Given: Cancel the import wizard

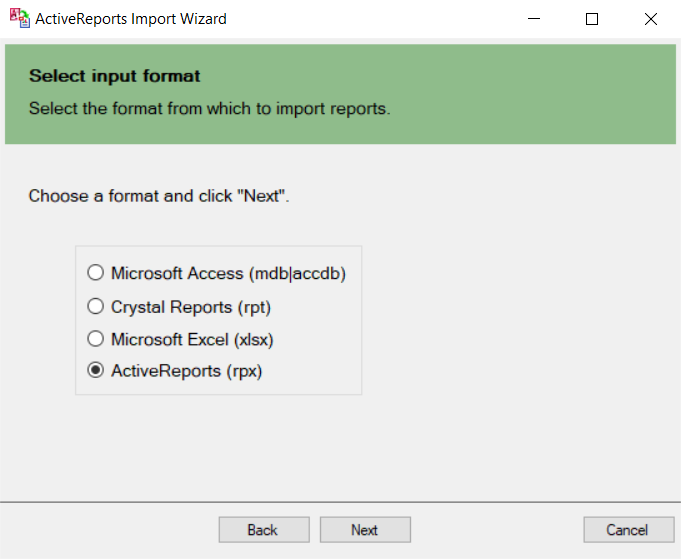Looking at the screenshot, I should (x=629, y=529).
